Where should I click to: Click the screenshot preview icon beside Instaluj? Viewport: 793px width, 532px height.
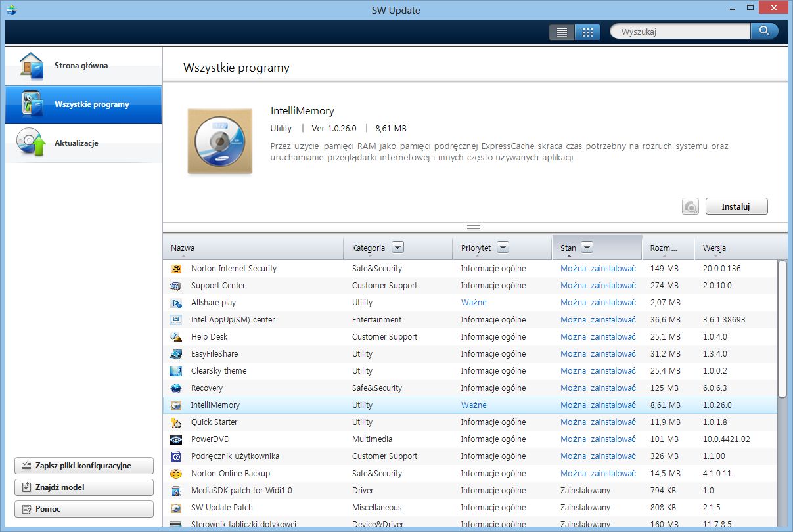(691, 206)
